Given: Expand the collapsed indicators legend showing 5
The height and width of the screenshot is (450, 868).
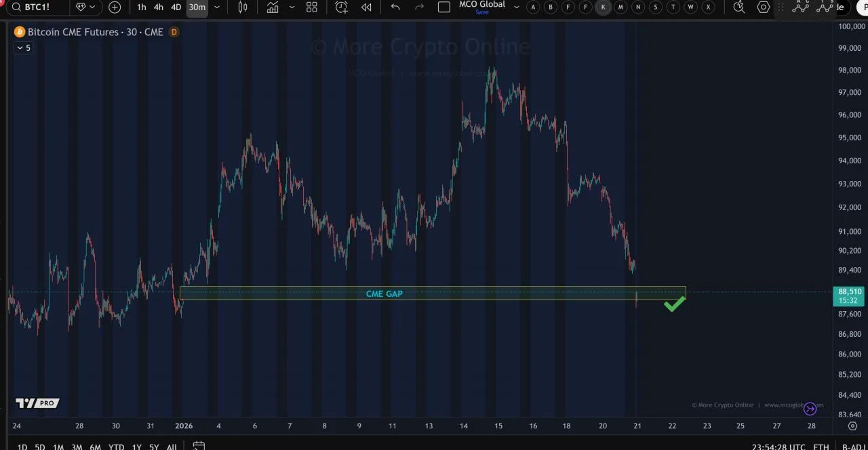Looking at the screenshot, I should (23, 48).
